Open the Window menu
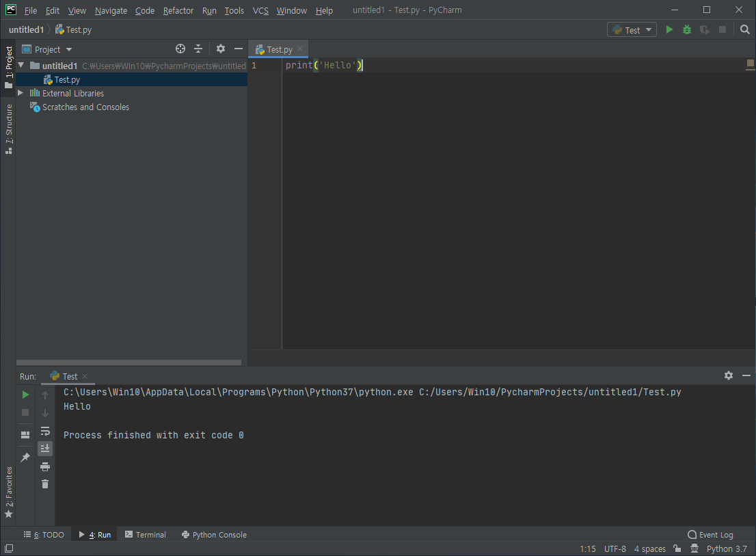 click(292, 10)
